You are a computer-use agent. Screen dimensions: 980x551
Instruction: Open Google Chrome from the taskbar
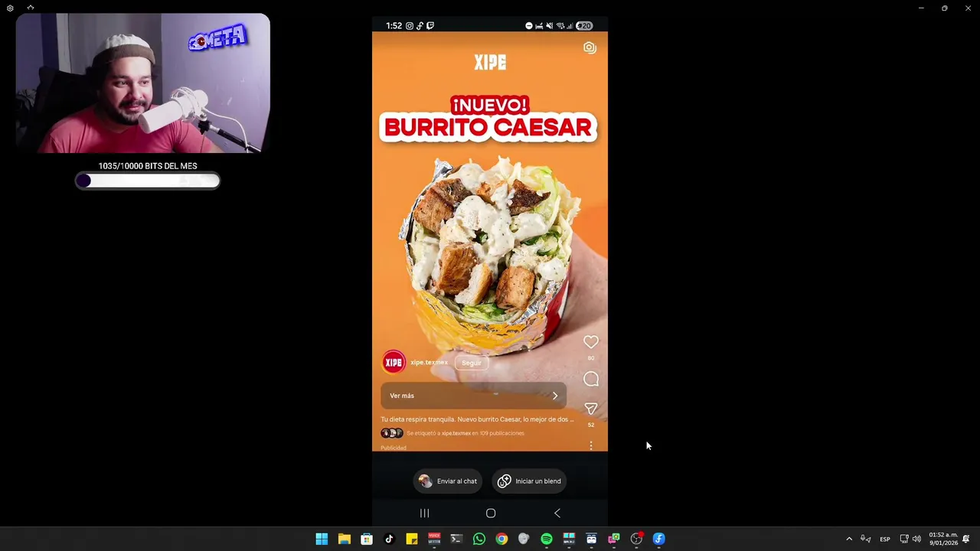tap(501, 539)
